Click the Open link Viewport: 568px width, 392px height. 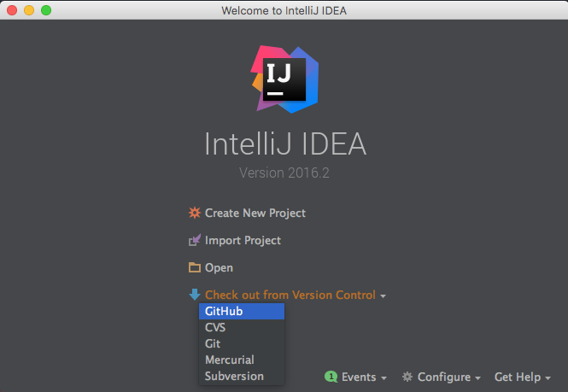point(219,268)
